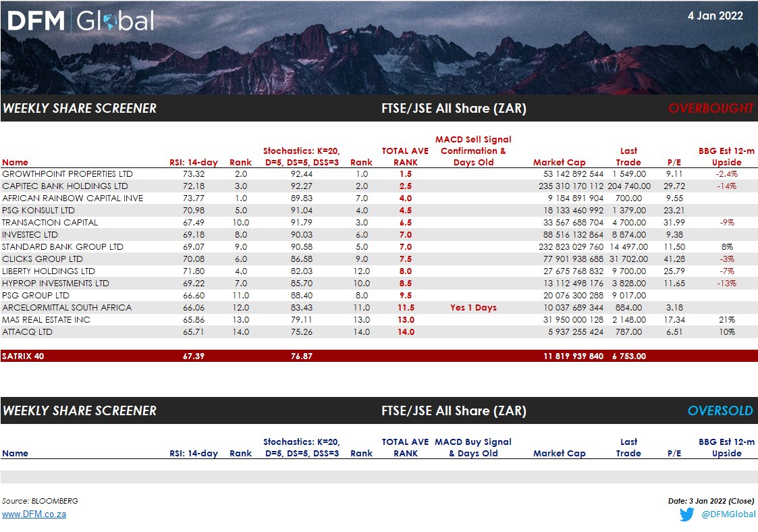Select ATTACQ LTD name cell
This screenshot has width=758, height=532.
point(27,331)
